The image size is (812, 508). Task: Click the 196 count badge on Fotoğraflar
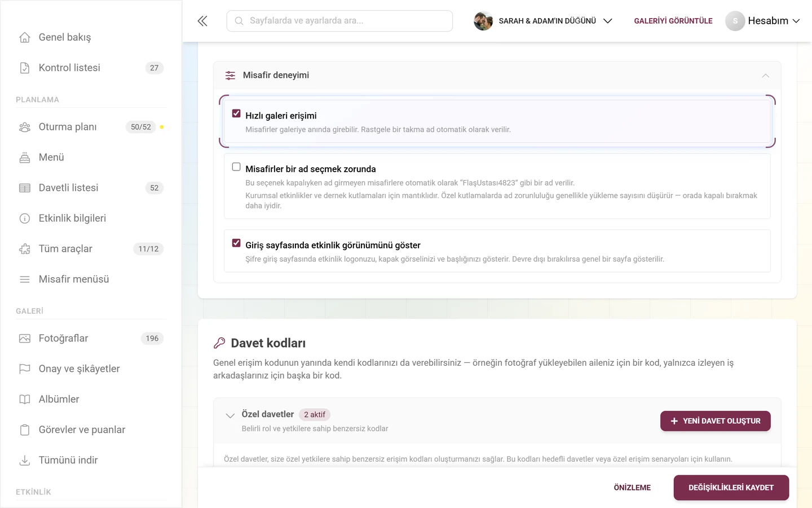click(x=152, y=339)
